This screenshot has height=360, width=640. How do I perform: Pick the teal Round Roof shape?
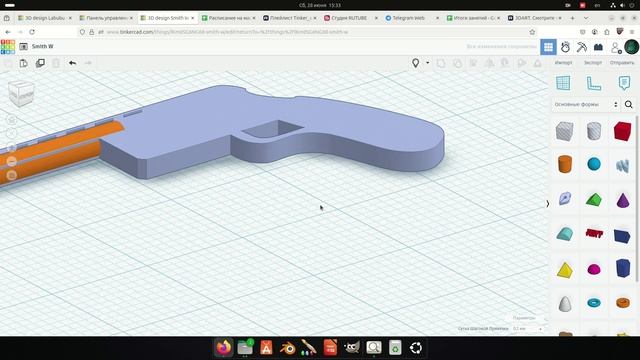pyautogui.click(x=565, y=234)
